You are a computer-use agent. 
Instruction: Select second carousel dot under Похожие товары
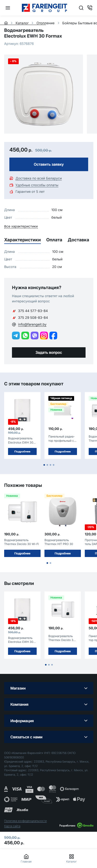click(50, 563)
